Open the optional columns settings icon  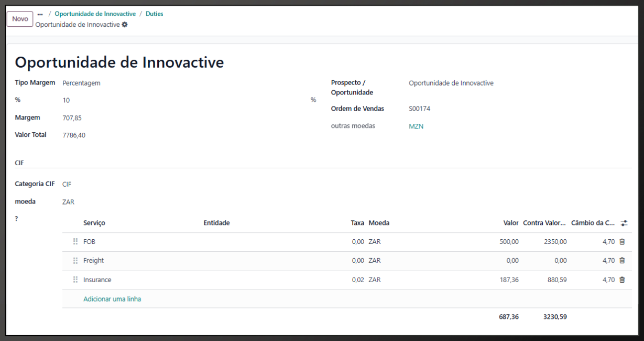pyautogui.click(x=624, y=223)
